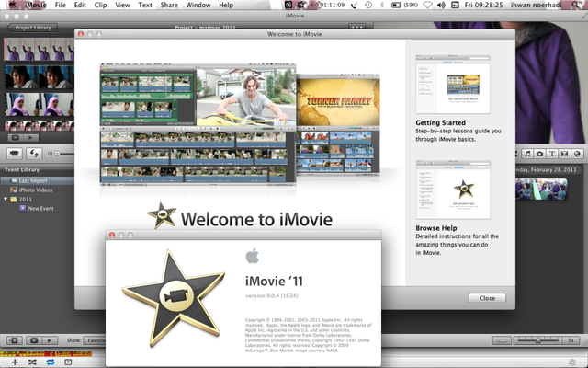This screenshot has width=588, height=368.
Task: Close the About iMovie '11 window
Action: click(112, 235)
